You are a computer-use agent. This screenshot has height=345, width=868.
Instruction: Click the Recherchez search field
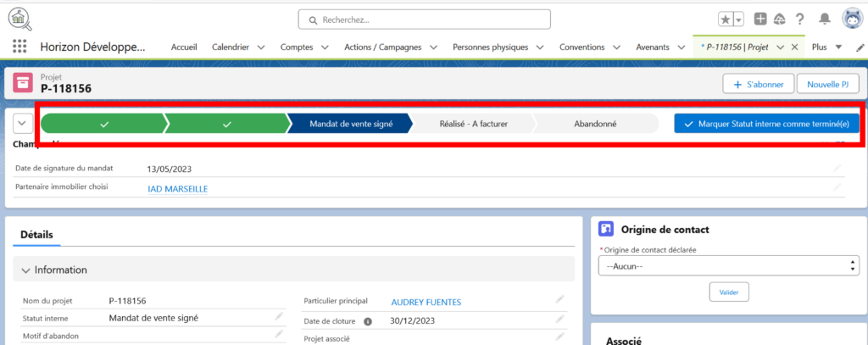pyautogui.click(x=424, y=19)
